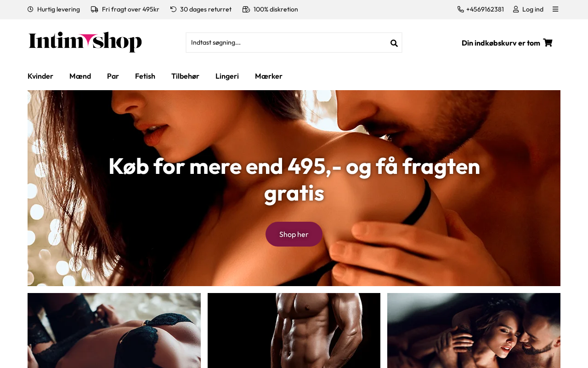Open the Kvinder menu

(x=40, y=76)
